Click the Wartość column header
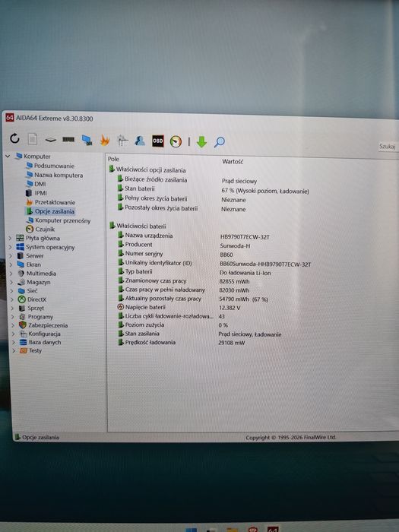The height and width of the screenshot is (532, 399). tap(233, 161)
